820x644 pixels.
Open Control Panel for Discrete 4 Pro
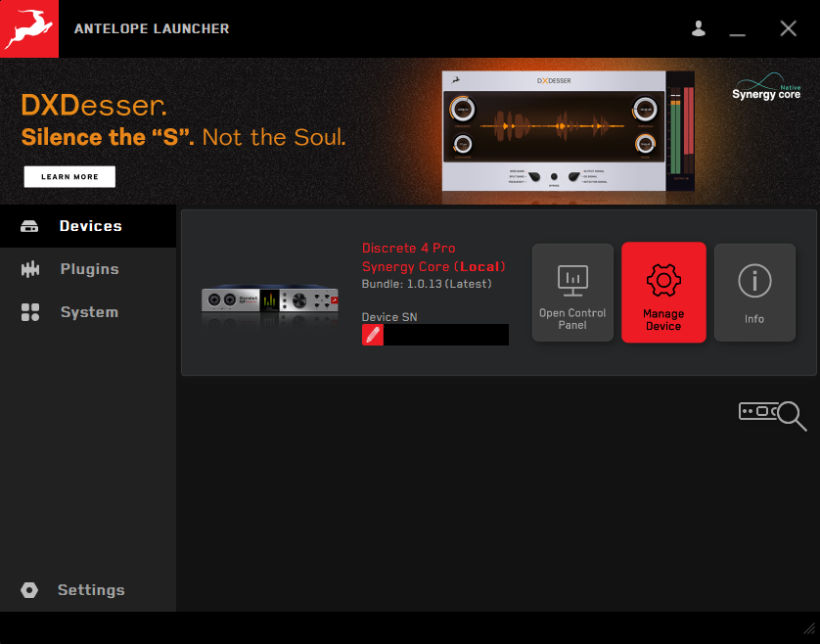click(x=572, y=293)
